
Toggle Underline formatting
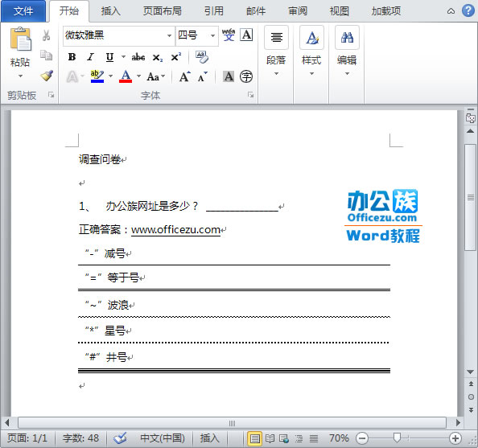click(109, 57)
